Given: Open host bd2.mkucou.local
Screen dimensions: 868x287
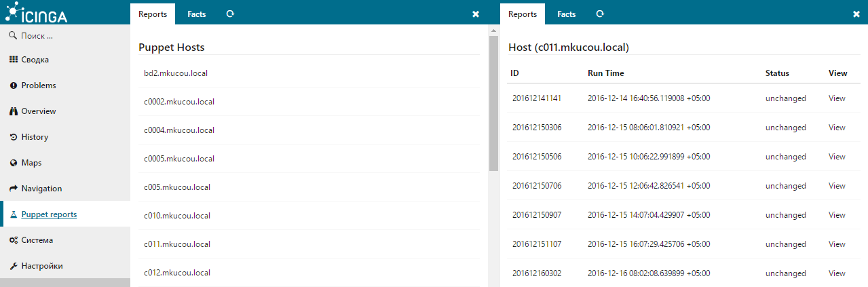Looking at the screenshot, I should click(176, 73).
